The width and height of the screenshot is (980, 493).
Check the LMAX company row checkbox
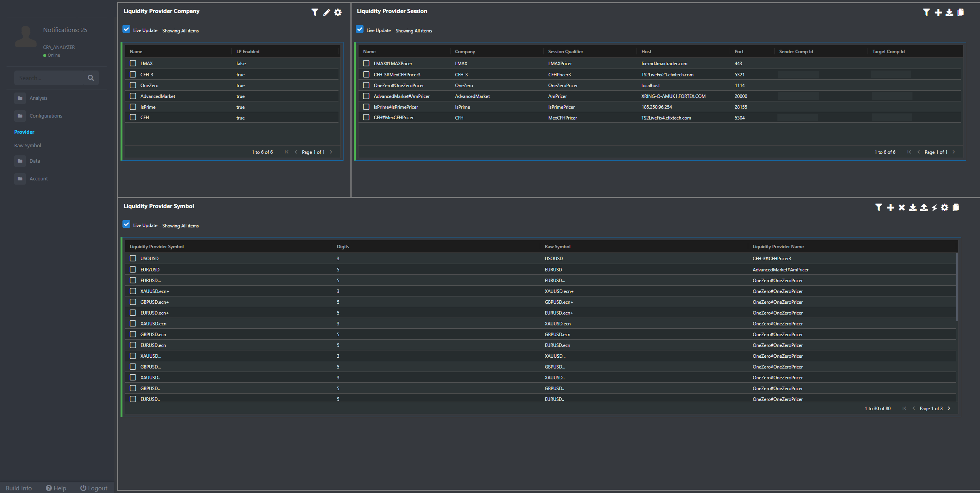(133, 63)
